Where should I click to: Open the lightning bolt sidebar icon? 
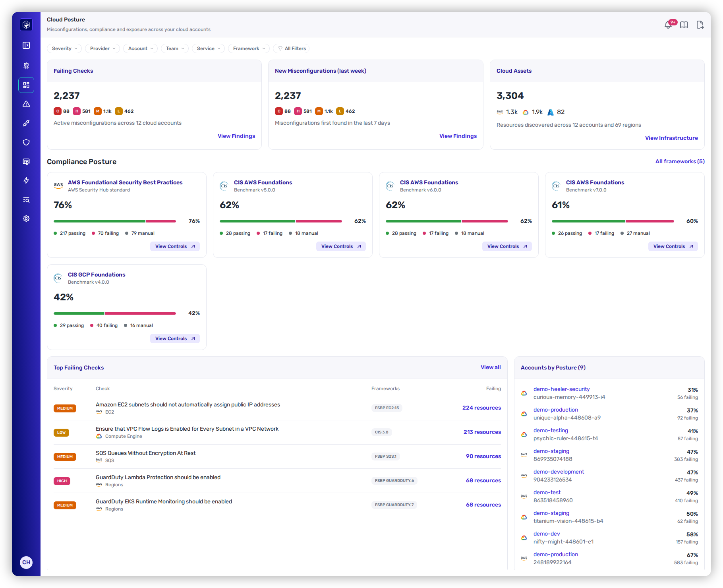click(x=26, y=180)
